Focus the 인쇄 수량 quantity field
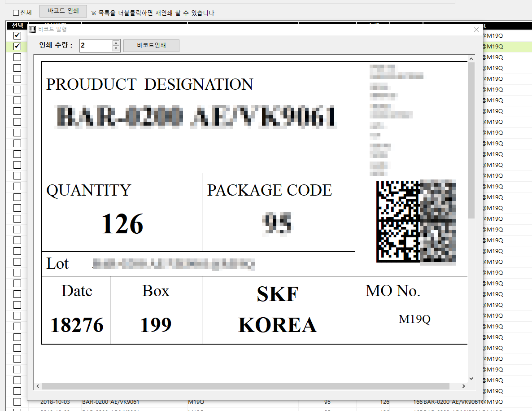 coord(96,45)
